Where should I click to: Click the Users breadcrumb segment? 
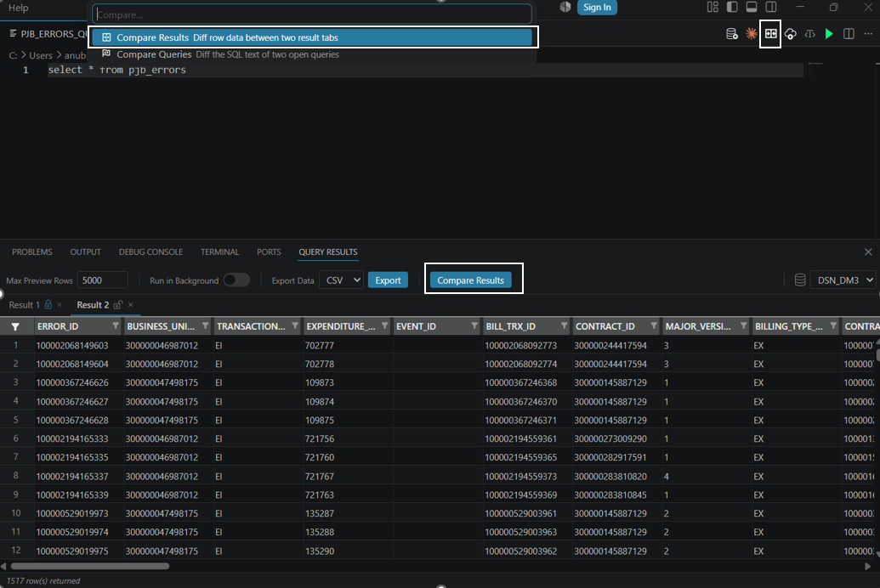pyautogui.click(x=41, y=55)
